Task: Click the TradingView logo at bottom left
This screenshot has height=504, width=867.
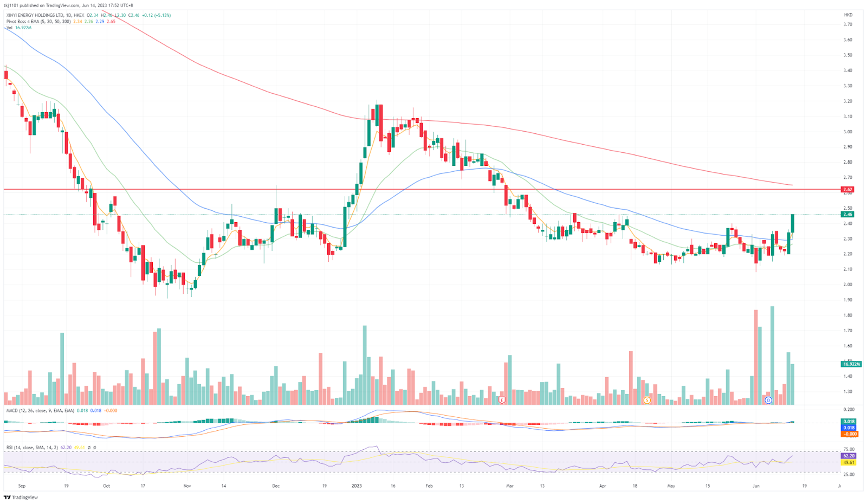Action: (x=21, y=497)
